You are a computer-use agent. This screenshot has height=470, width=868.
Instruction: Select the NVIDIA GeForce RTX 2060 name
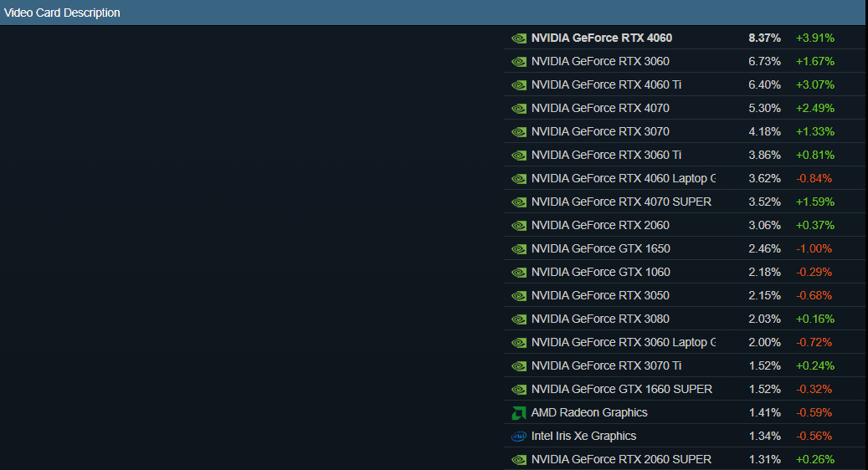tap(600, 225)
